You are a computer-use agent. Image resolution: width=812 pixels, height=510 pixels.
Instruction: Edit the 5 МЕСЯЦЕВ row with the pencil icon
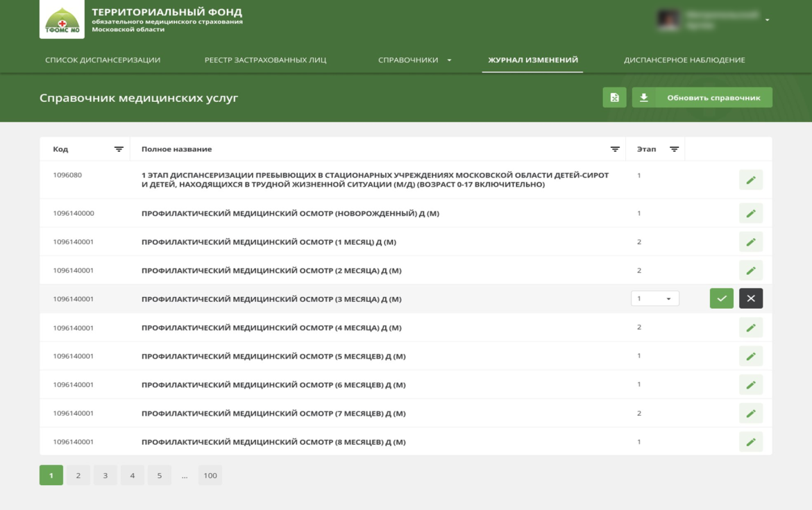pyautogui.click(x=750, y=356)
